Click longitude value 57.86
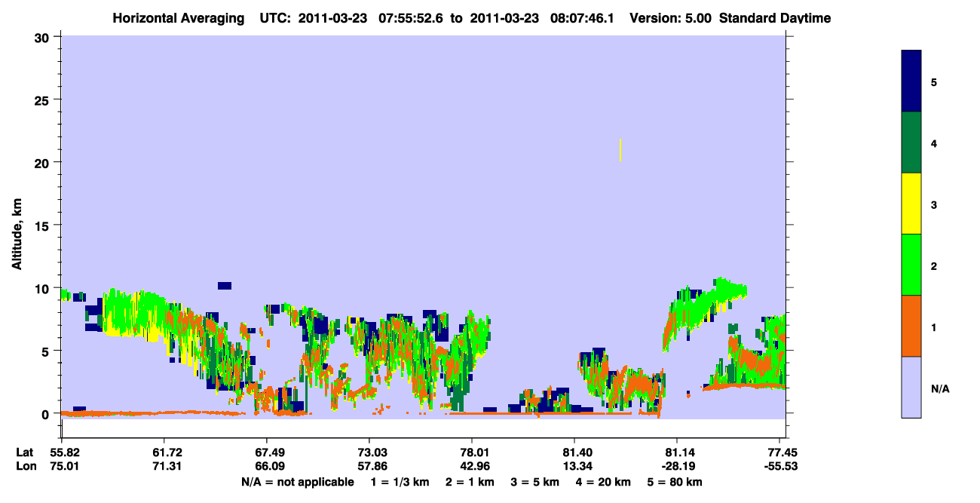 click(369, 466)
